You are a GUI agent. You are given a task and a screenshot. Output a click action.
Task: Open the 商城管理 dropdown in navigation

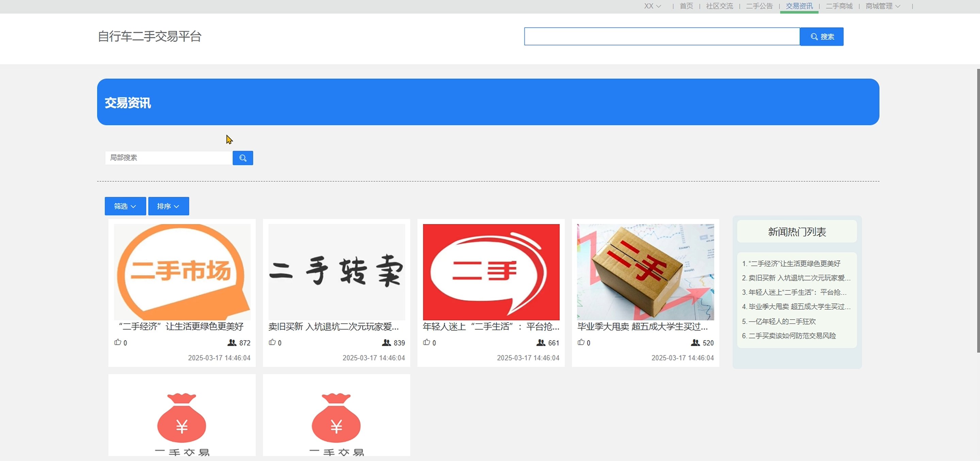click(x=883, y=6)
